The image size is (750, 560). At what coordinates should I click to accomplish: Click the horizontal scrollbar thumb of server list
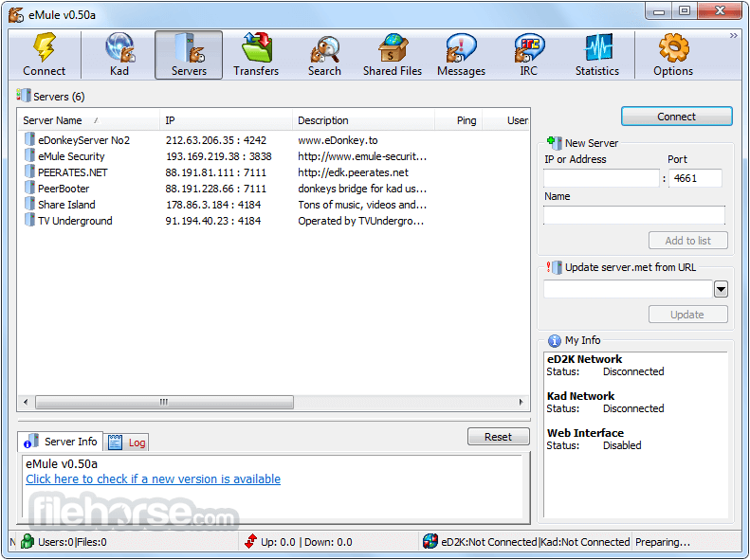tap(164, 402)
